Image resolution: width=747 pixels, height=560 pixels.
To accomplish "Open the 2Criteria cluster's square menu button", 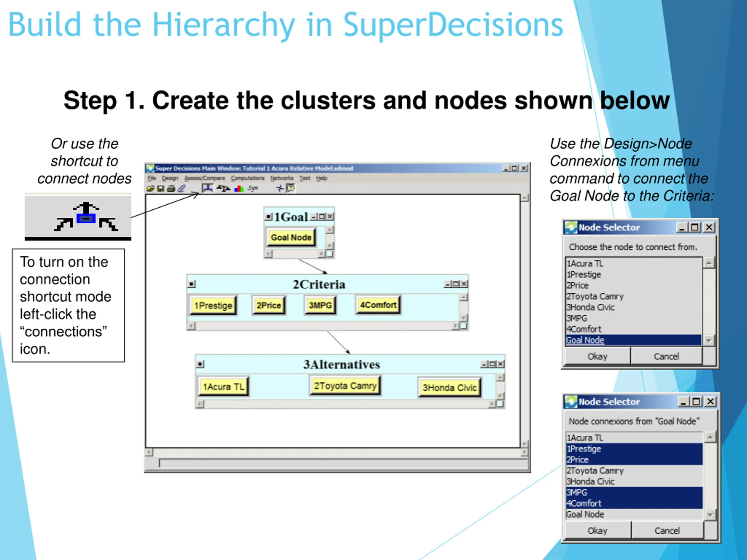I will click(192, 284).
